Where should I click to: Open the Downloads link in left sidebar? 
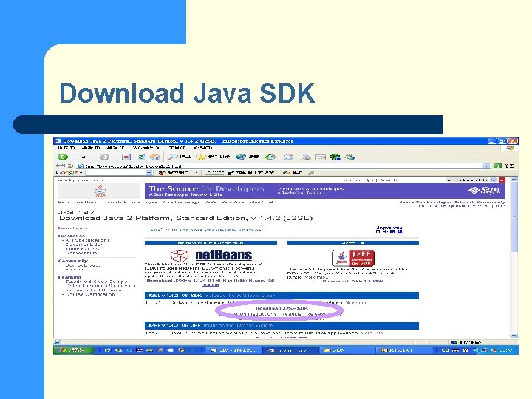[72, 228]
